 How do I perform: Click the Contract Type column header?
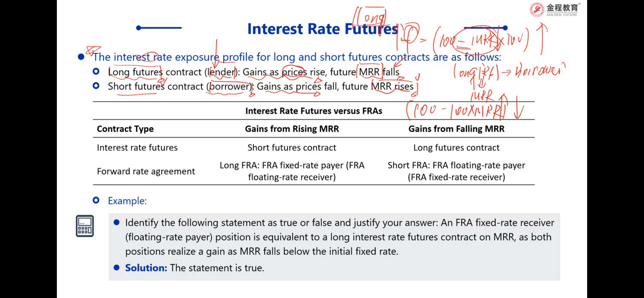pos(125,129)
